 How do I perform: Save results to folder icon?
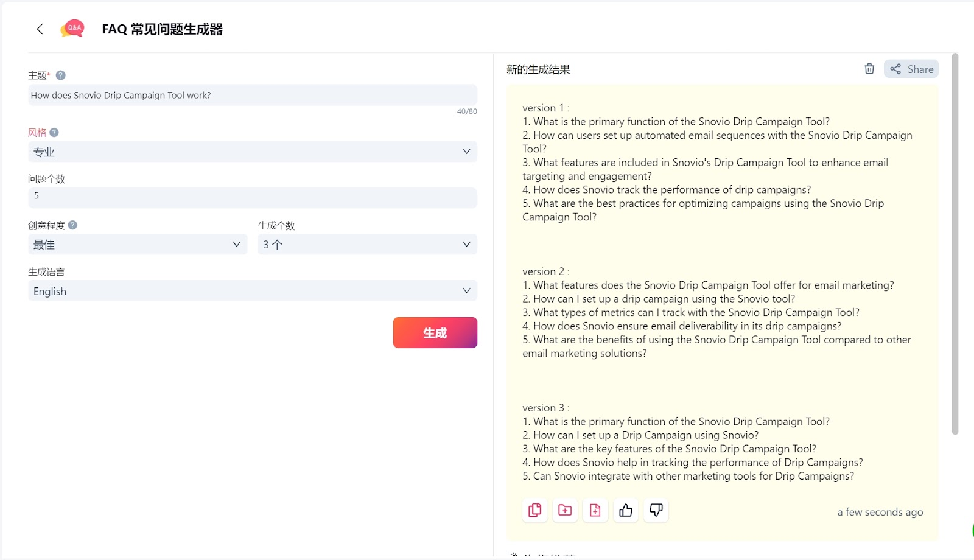click(565, 510)
